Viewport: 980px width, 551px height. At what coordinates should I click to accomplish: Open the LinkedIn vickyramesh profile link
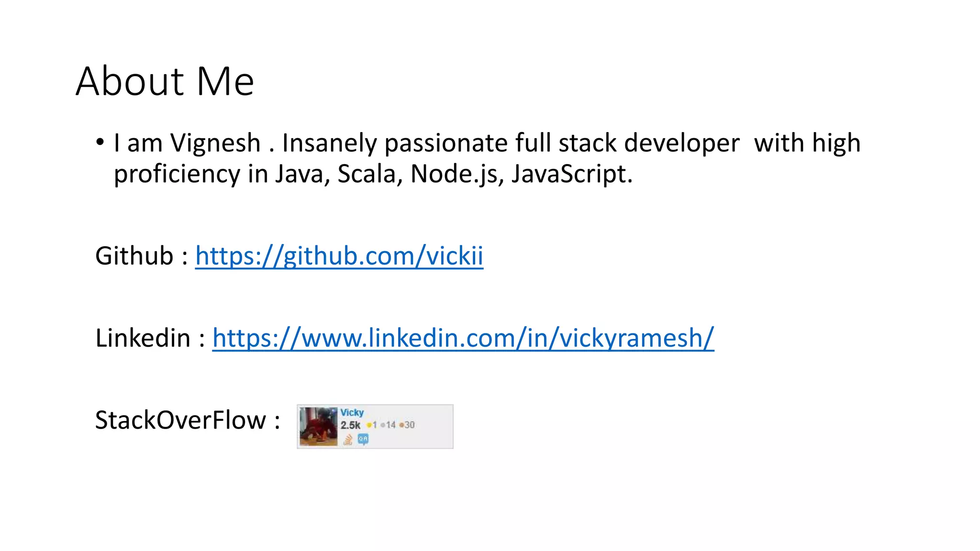[463, 338]
